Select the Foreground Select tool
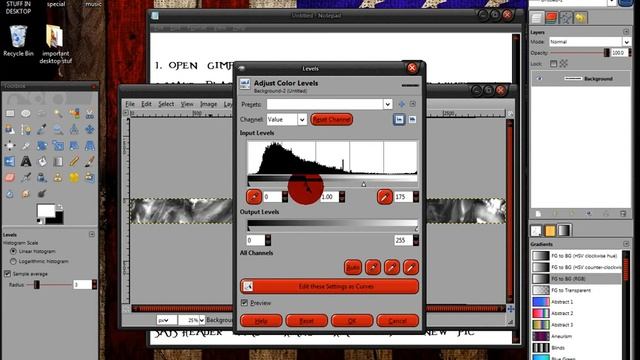Viewport: 640px width, 360px height. [x=10, y=129]
